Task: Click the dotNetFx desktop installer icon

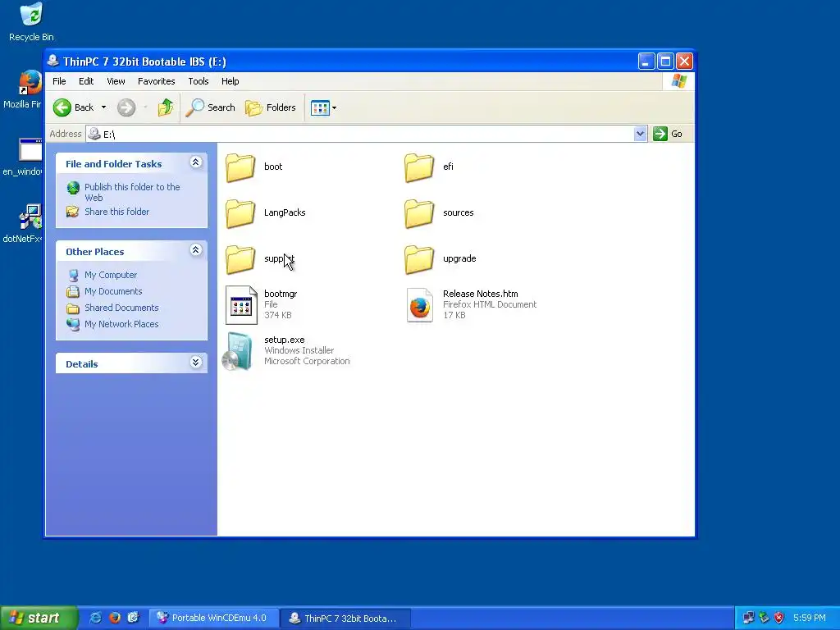Action: click(x=30, y=217)
